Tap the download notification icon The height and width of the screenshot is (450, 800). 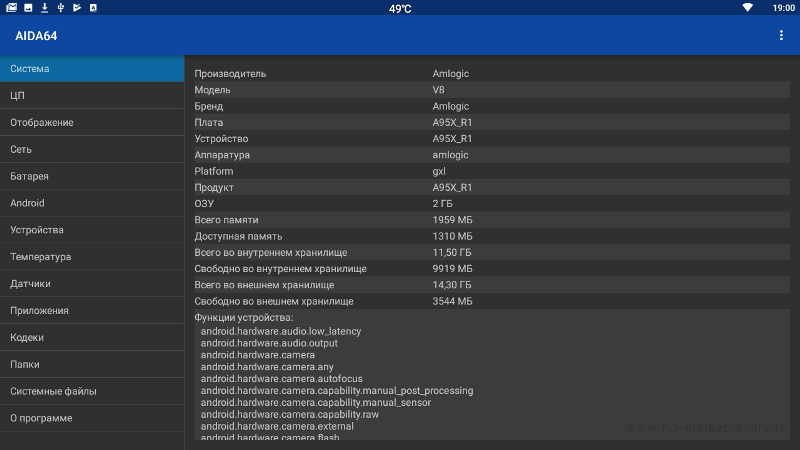(x=44, y=8)
